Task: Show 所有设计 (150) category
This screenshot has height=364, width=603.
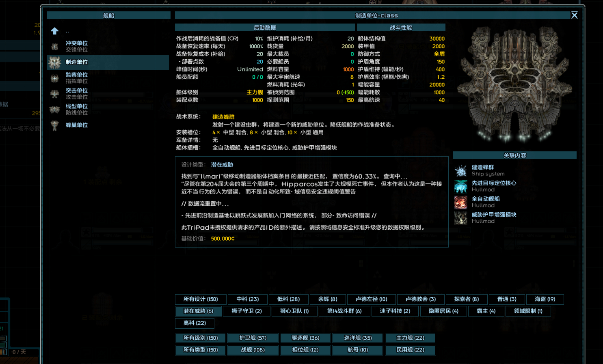Action: point(201,299)
